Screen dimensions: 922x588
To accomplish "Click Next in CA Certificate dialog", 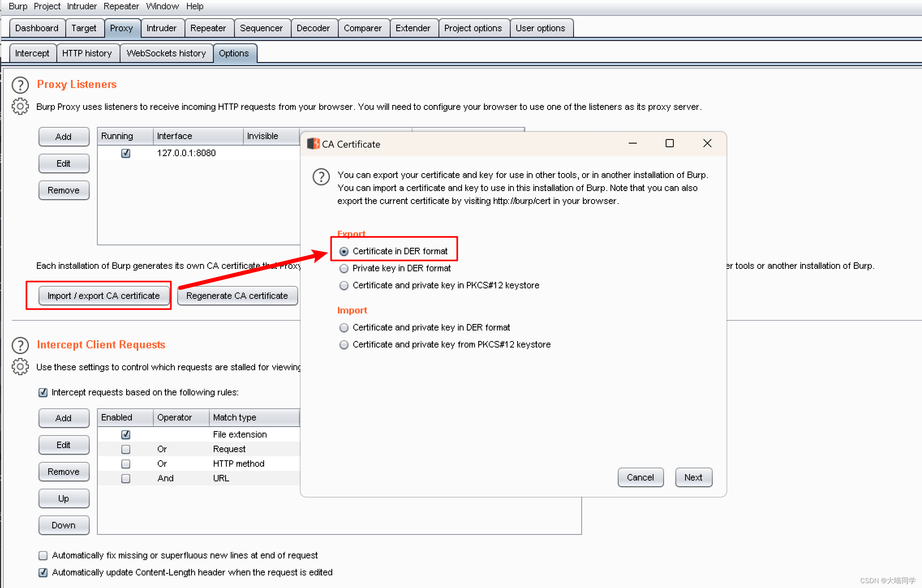I will tap(694, 477).
